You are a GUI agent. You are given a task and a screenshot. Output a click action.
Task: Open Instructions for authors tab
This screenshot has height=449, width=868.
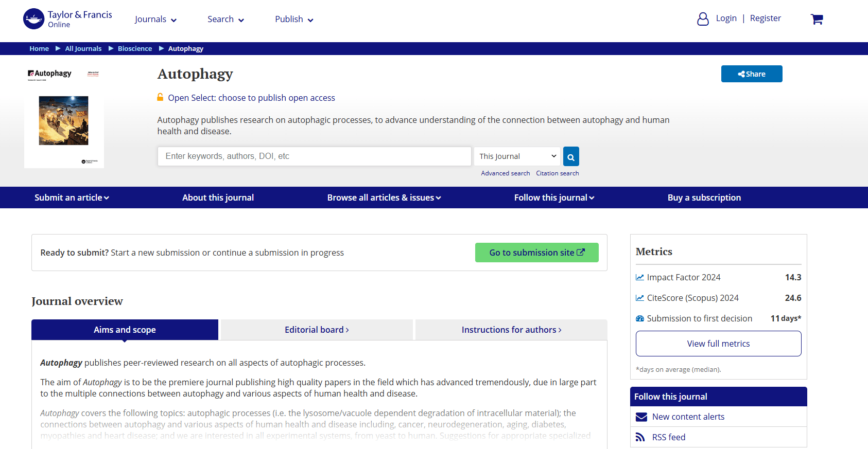pyautogui.click(x=511, y=330)
